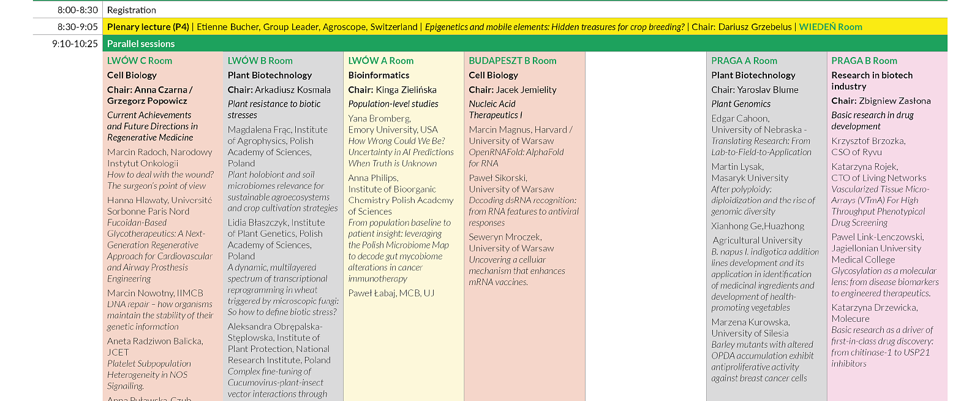This screenshot has height=401, width=980.
Task: Click the PRAGA B Room heading
Action: pyautogui.click(x=864, y=61)
